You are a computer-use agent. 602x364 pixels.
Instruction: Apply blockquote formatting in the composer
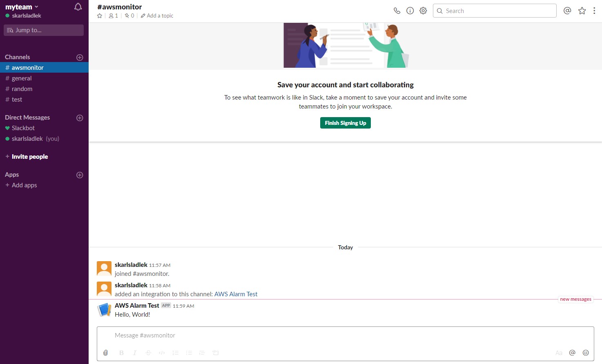pyautogui.click(x=202, y=353)
